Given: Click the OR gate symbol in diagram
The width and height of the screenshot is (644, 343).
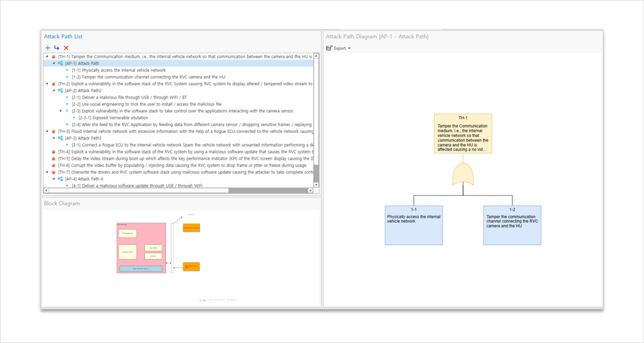Looking at the screenshot, I should coord(463,174).
